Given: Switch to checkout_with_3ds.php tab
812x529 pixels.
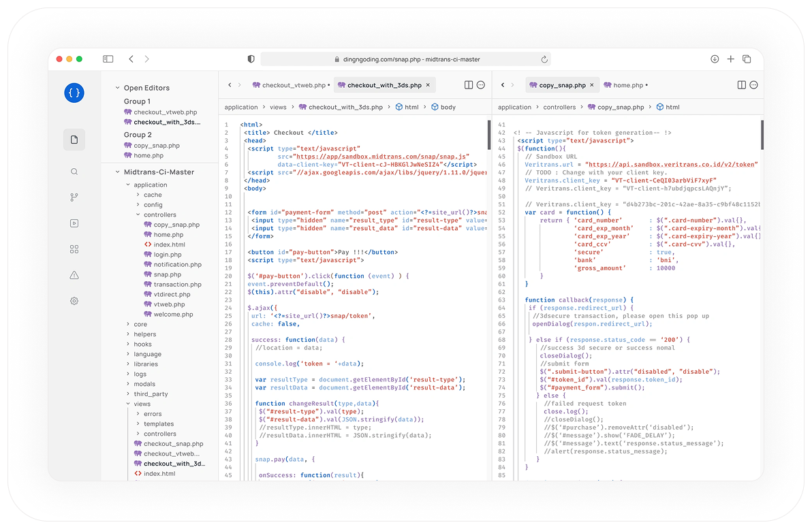Looking at the screenshot, I should click(x=384, y=85).
